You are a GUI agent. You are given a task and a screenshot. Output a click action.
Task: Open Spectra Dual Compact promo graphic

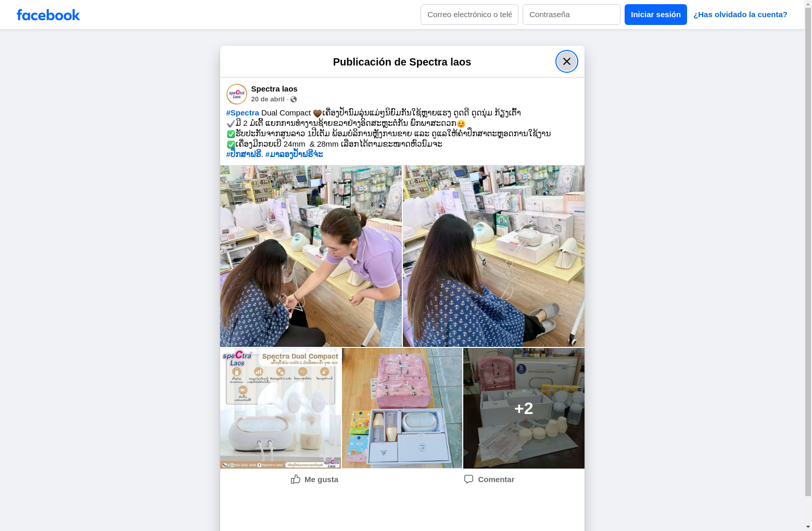tap(281, 408)
